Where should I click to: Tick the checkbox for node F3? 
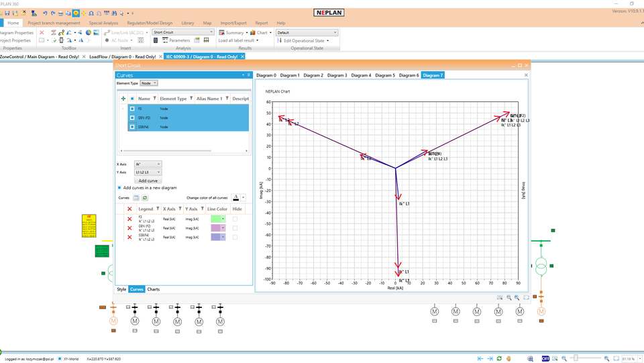[x=132, y=109]
